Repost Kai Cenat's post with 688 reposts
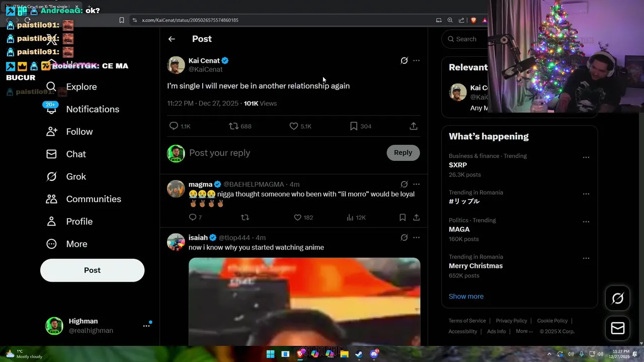Image resolution: width=644 pixels, height=362 pixels. click(x=240, y=126)
